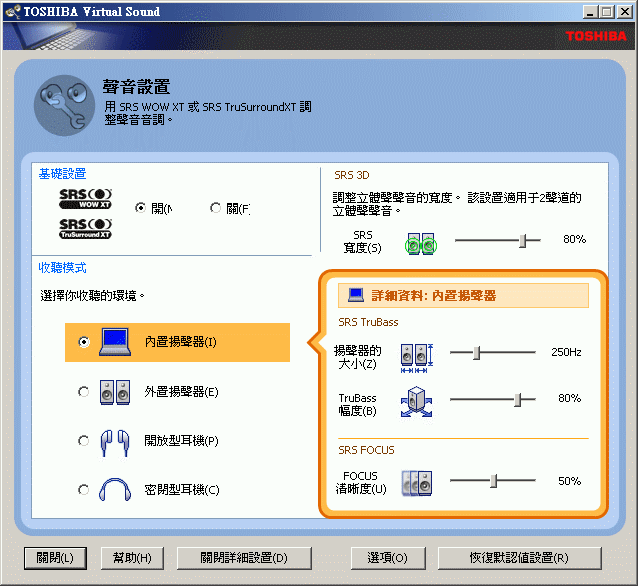638x586 pixels.
Task: Click the closed-type headphones icon
Action: (x=115, y=490)
